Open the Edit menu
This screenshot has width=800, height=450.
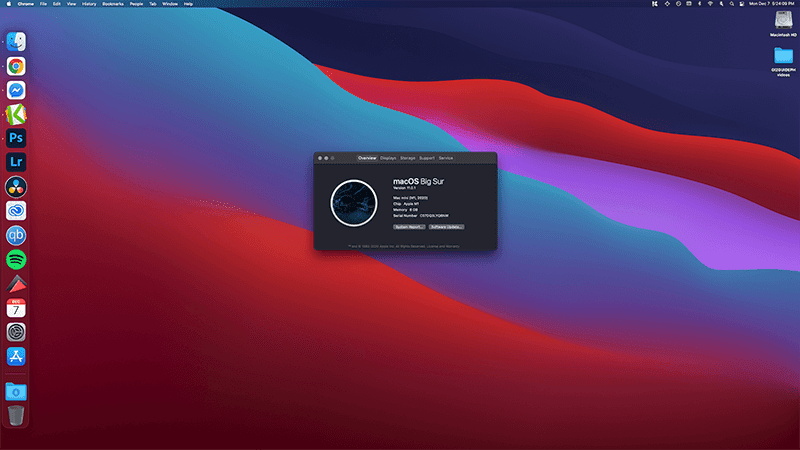(x=57, y=4)
